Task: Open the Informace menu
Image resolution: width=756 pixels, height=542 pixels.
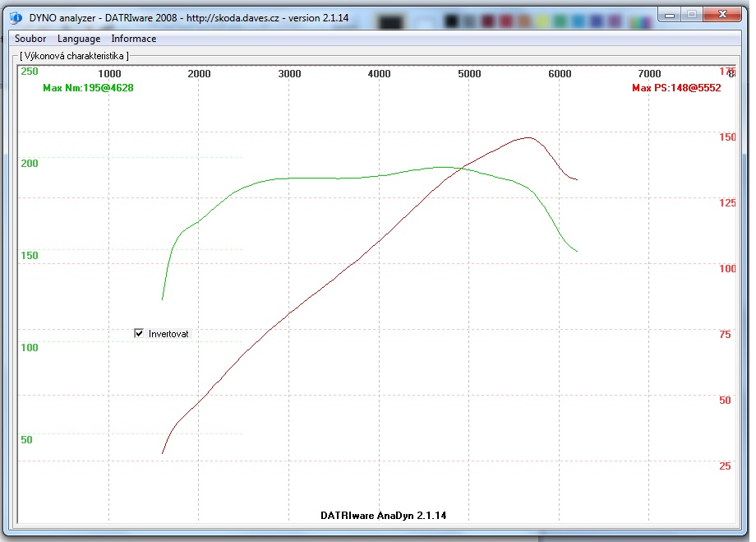Action: pos(133,39)
